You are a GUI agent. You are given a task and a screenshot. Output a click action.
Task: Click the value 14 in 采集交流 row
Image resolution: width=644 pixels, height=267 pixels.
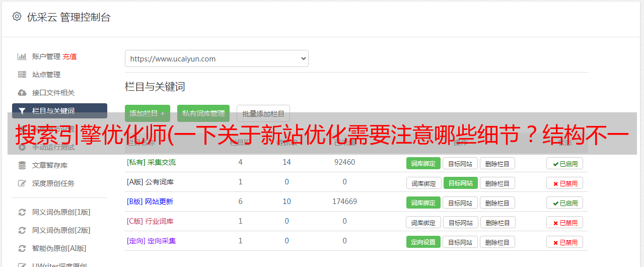coord(287,162)
